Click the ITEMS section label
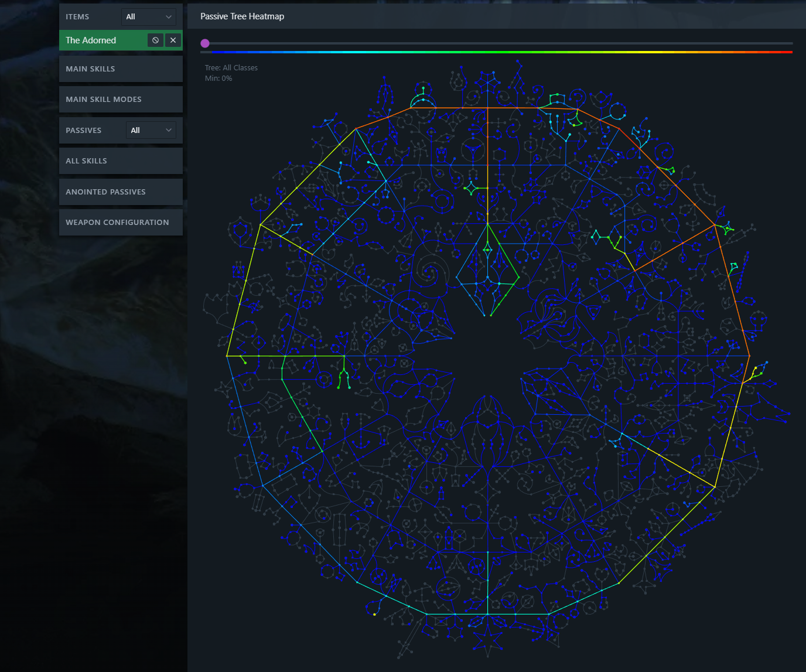 pos(77,17)
